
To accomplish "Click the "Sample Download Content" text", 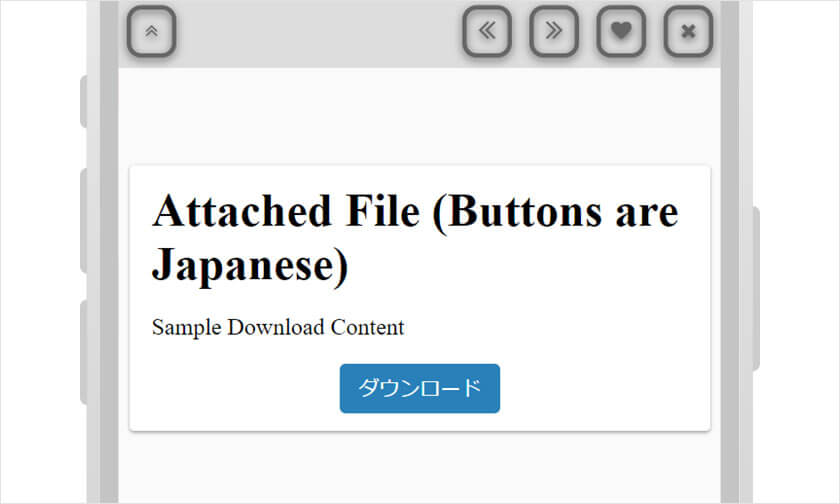I will point(278,327).
